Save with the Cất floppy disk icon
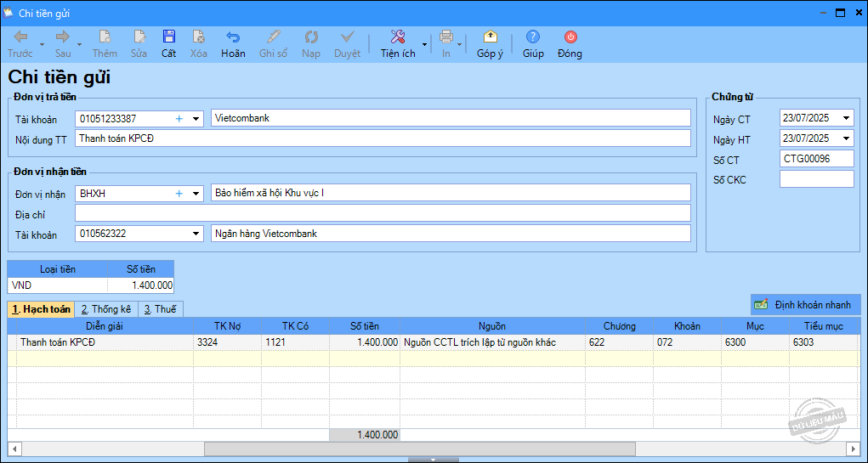This screenshot has width=868, height=463. point(169,37)
